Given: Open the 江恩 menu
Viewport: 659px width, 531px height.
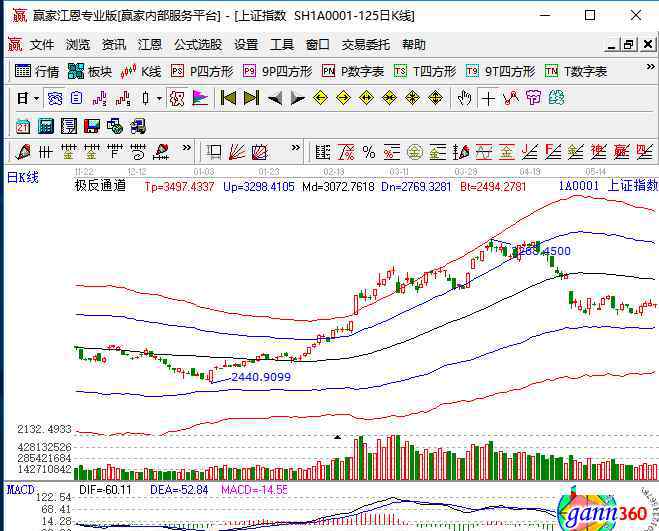Looking at the screenshot, I should [149, 45].
